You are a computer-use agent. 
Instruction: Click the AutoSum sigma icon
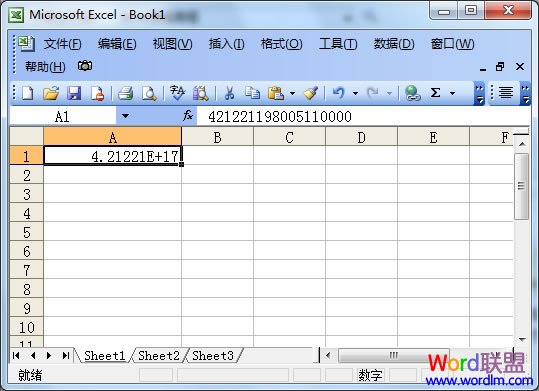(436, 93)
